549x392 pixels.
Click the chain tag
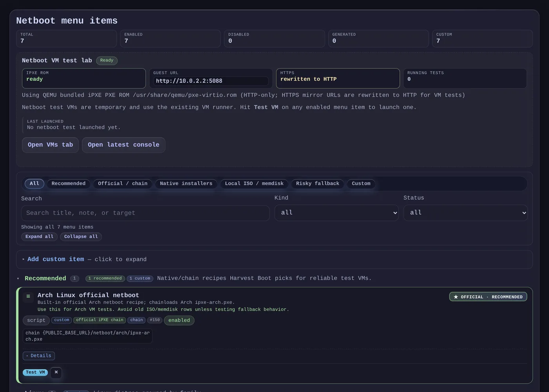[136, 320]
